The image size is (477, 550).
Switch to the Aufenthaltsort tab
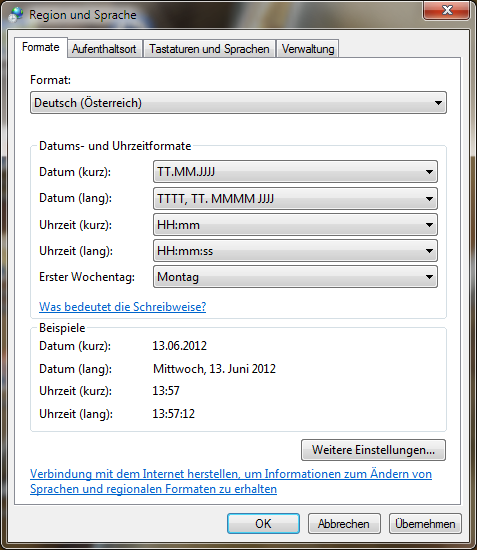click(104, 49)
